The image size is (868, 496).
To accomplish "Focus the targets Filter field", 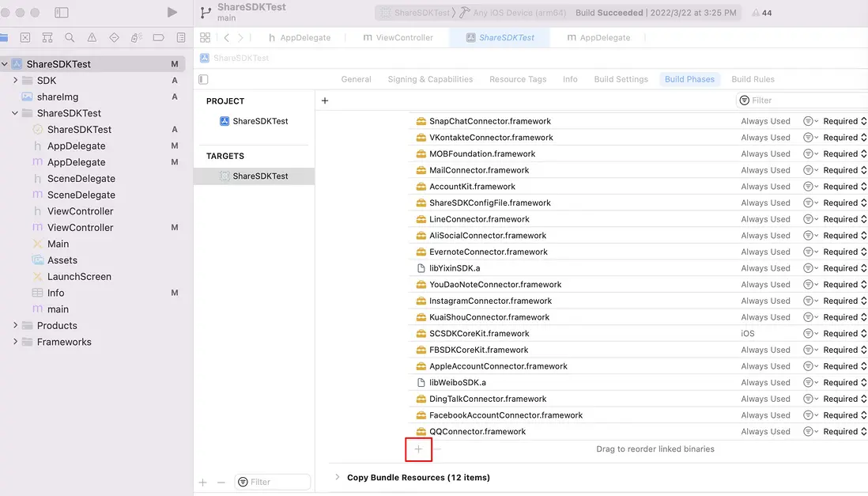I will pyautogui.click(x=273, y=482).
